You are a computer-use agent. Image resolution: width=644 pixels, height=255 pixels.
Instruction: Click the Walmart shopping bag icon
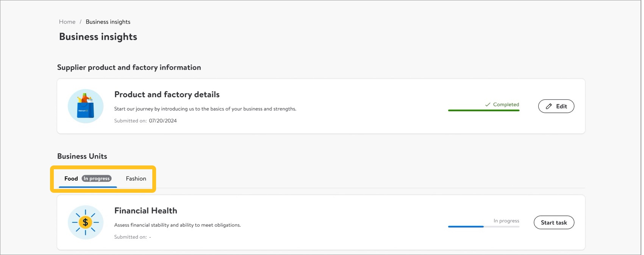point(86,106)
